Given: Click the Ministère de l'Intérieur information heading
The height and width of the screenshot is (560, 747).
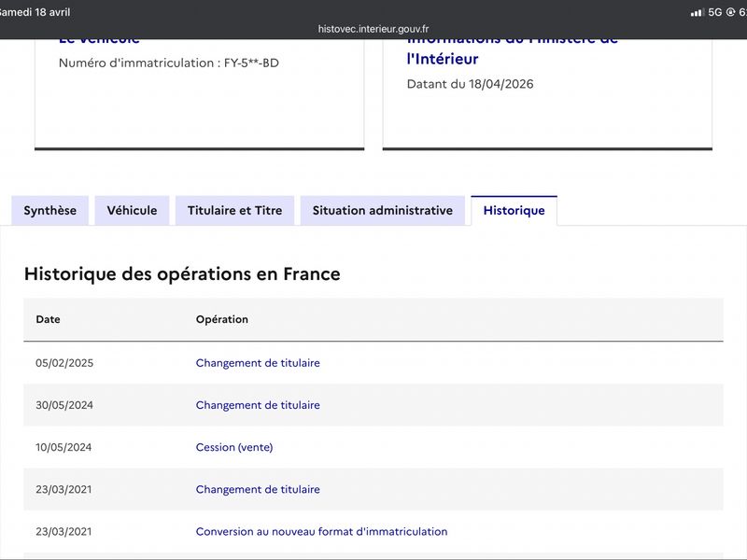Looking at the screenshot, I should pos(512,49).
